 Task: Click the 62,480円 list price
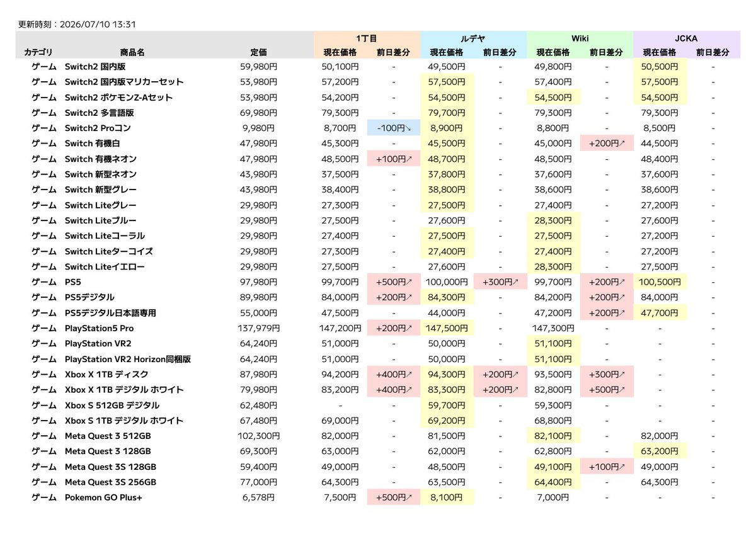[258, 406]
